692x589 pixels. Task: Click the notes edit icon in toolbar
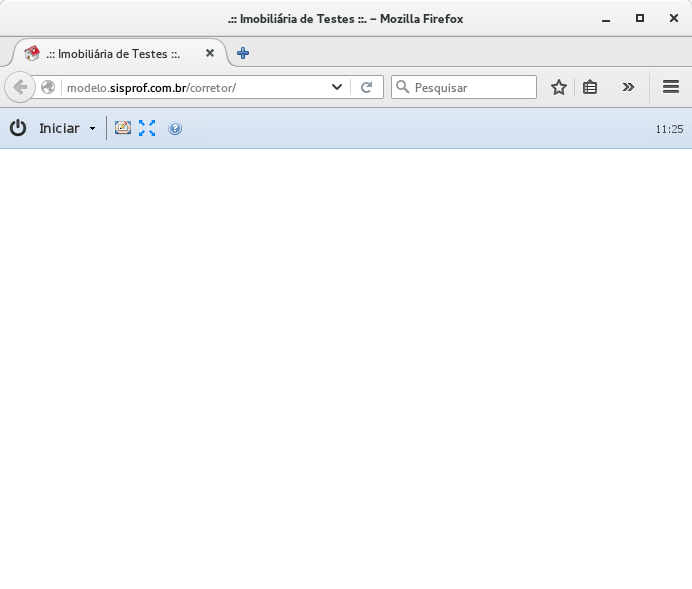[123, 128]
